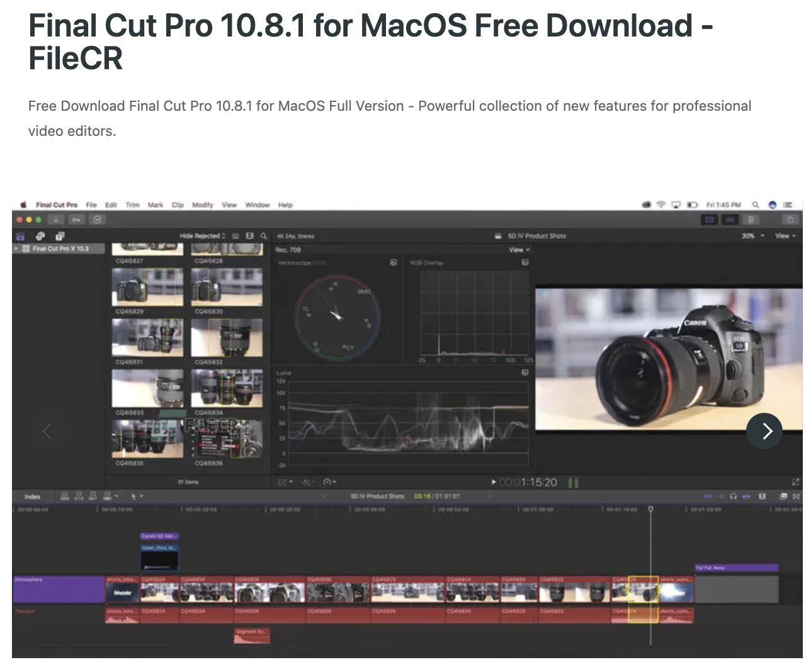The height and width of the screenshot is (672, 811).
Task: Open the viewer View options dropdown
Action: click(x=785, y=236)
